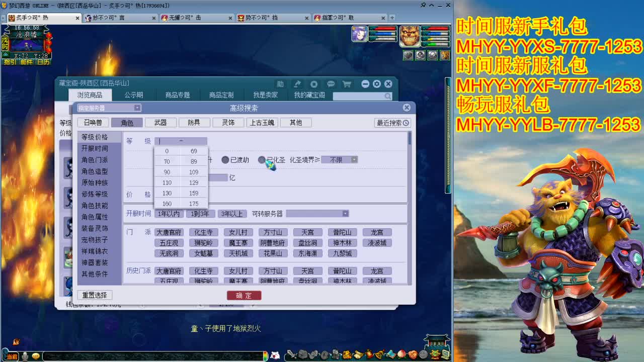Choose level range 0 to 69

pyautogui.click(x=181, y=151)
